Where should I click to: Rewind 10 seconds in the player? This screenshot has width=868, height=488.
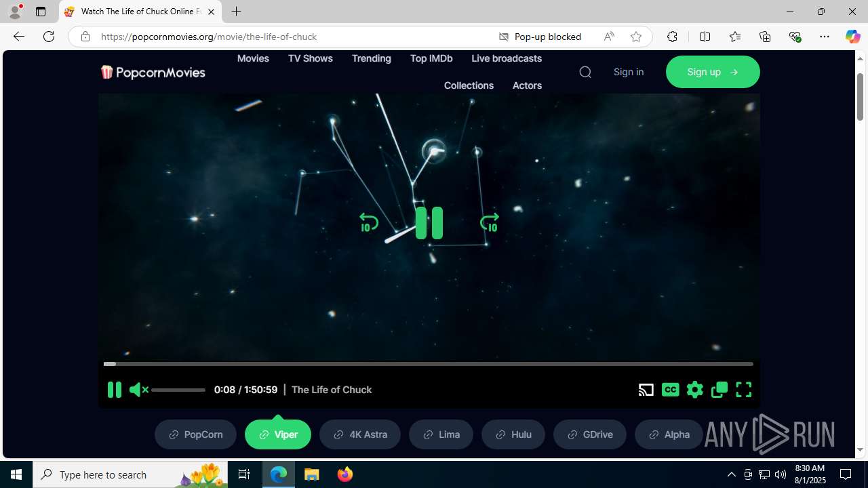click(369, 223)
